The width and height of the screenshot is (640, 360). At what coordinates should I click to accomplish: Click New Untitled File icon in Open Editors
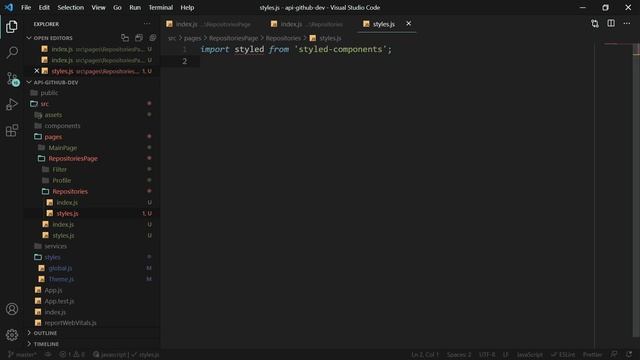125,38
